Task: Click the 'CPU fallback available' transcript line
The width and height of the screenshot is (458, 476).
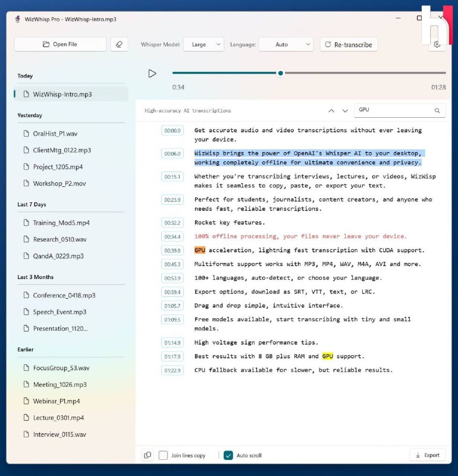Action: (x=293, y=370)
